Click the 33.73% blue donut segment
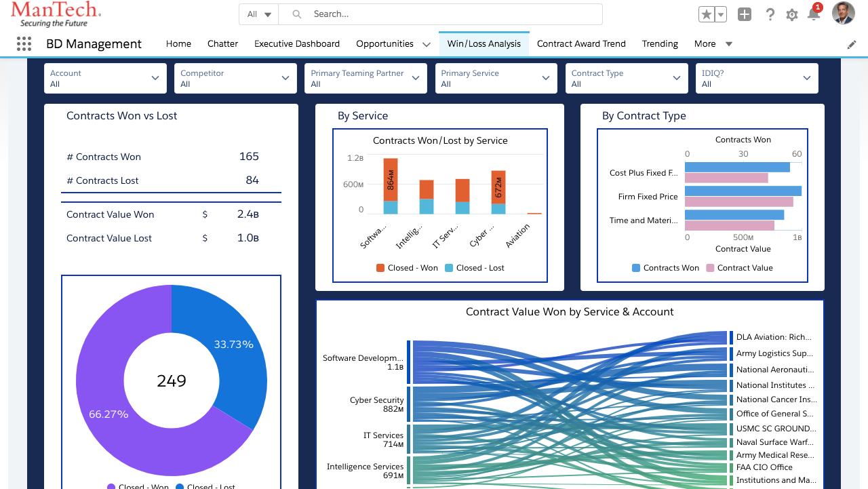The image size is (868, 489). pyautogui.click(x=233, y=345)
